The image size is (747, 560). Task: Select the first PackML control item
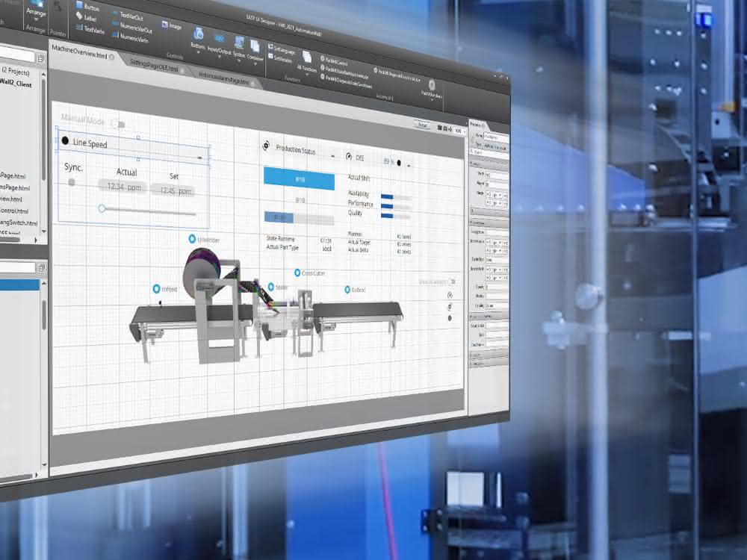click(335, 60)
